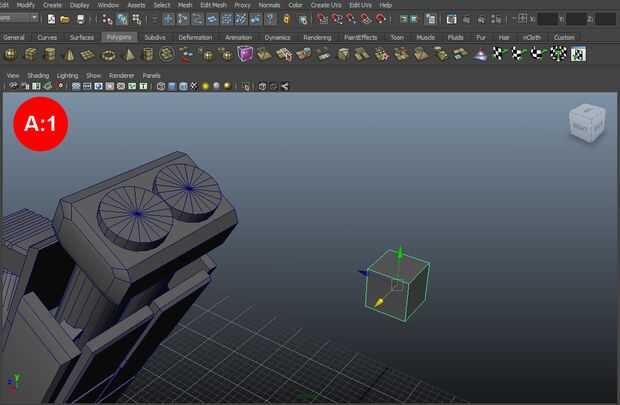
Task: Switch to the Deformation shelf tab
Action: pyautogui.click(x=195, y=37)
